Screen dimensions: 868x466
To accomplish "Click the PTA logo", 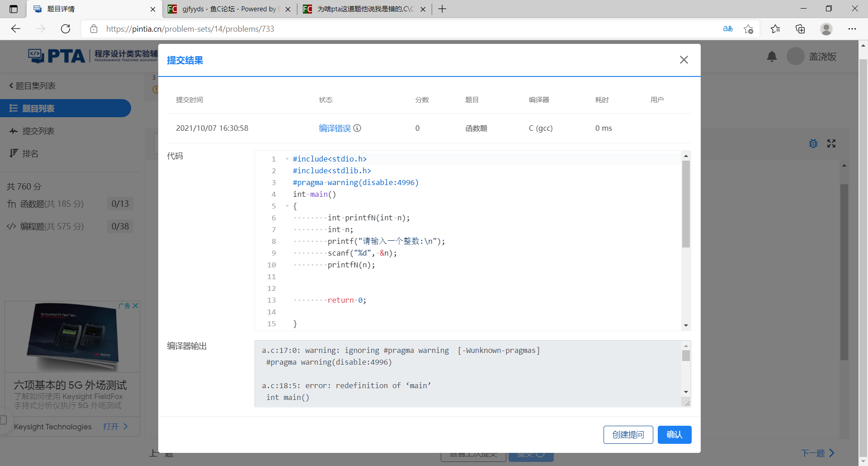I will coord(57,56).
